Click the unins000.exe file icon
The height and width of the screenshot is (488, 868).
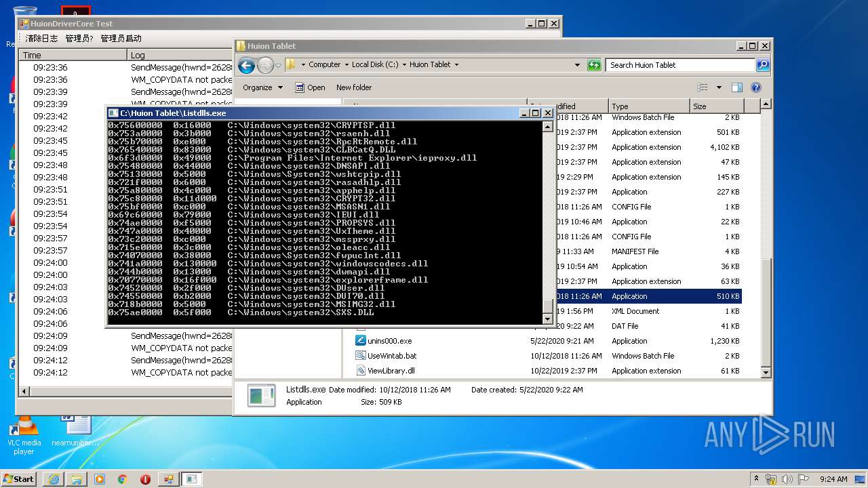tap(361, 341)
